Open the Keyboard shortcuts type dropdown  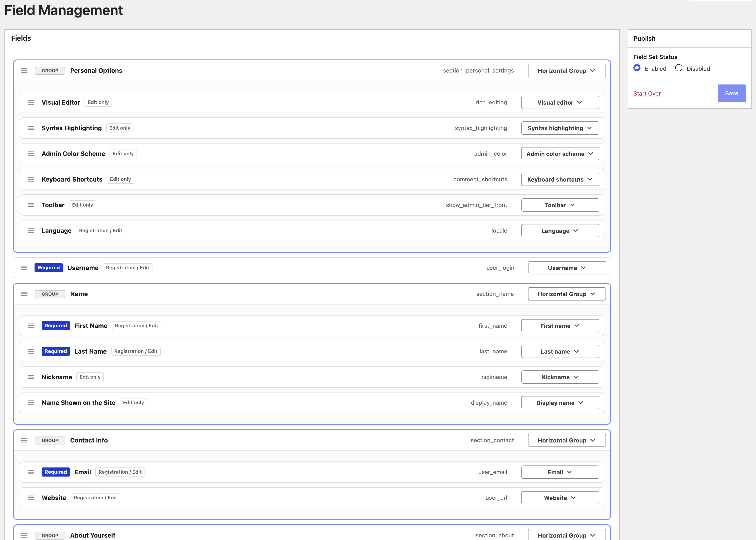560,179
